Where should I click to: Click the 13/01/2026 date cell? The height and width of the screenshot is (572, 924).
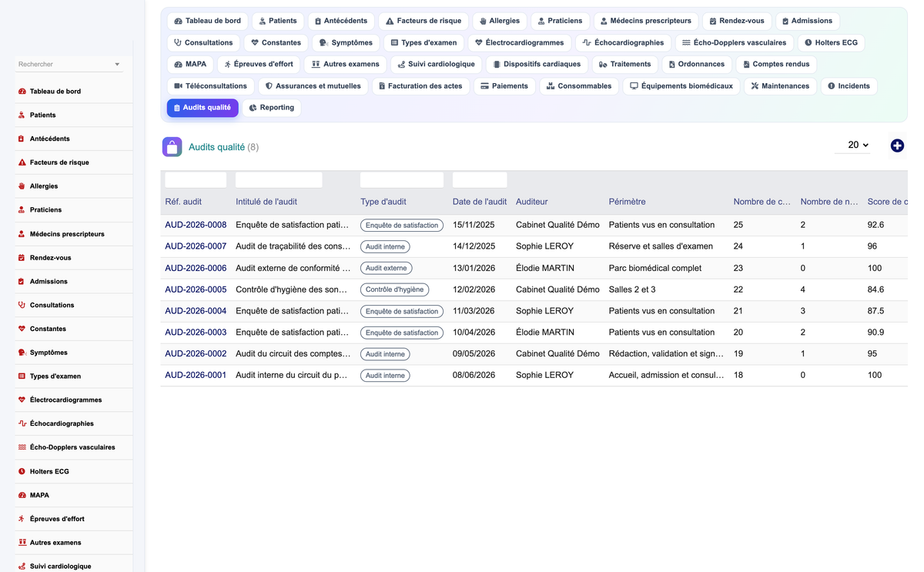click(474, 269)
